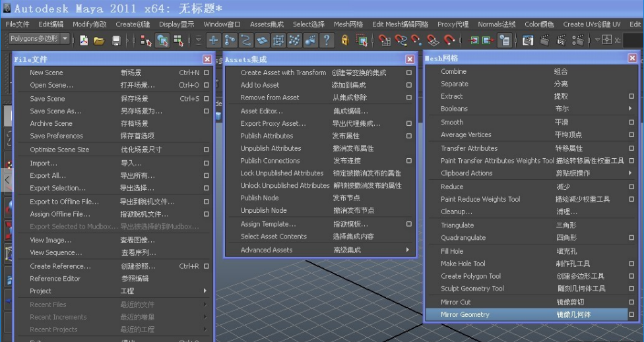Open the render settings clapperboard icon
Screen dimensions: 644x342
tap(578, 40)
